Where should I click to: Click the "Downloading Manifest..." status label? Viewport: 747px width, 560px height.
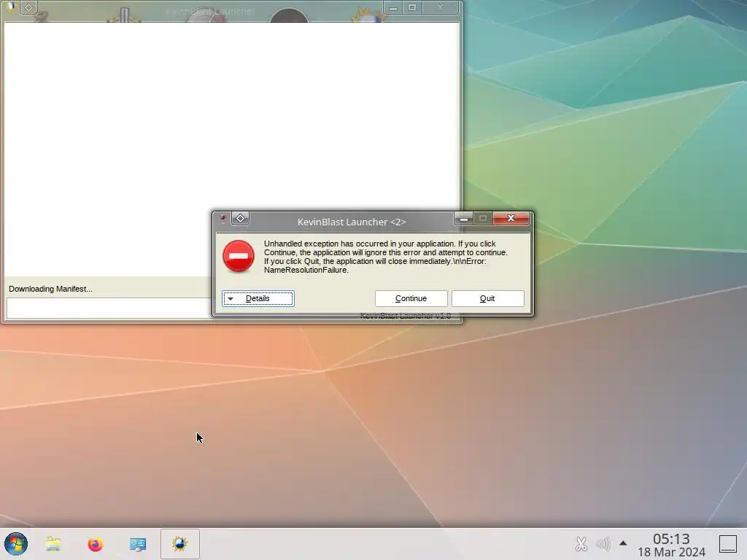click(50, 289)
